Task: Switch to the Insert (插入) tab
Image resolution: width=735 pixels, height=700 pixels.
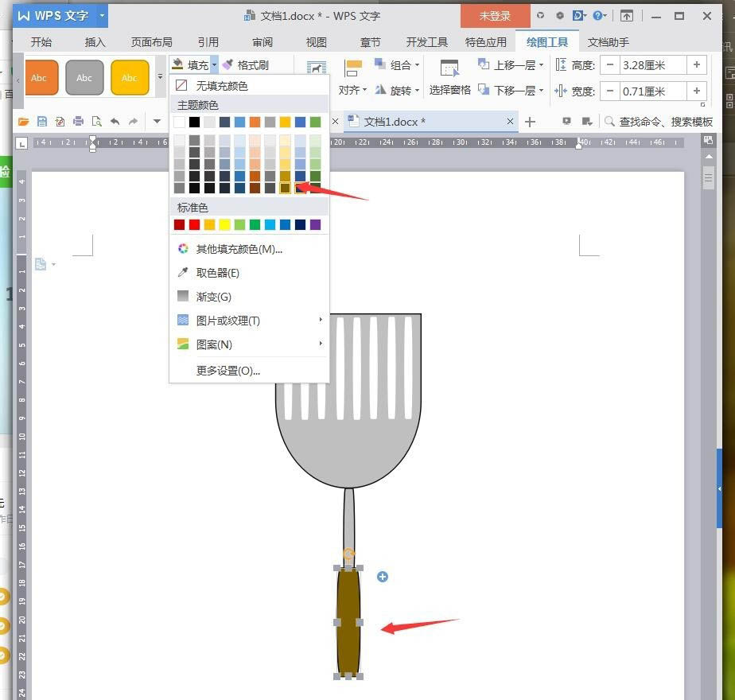Action: [x=95, y=42]
